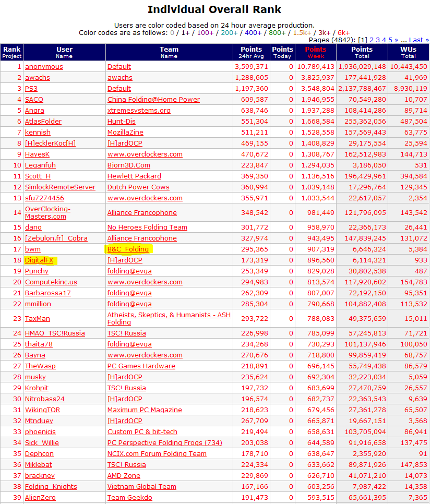Open highlighted team B&C_Folding
This screenshot has width=431, height=504.
128,249
